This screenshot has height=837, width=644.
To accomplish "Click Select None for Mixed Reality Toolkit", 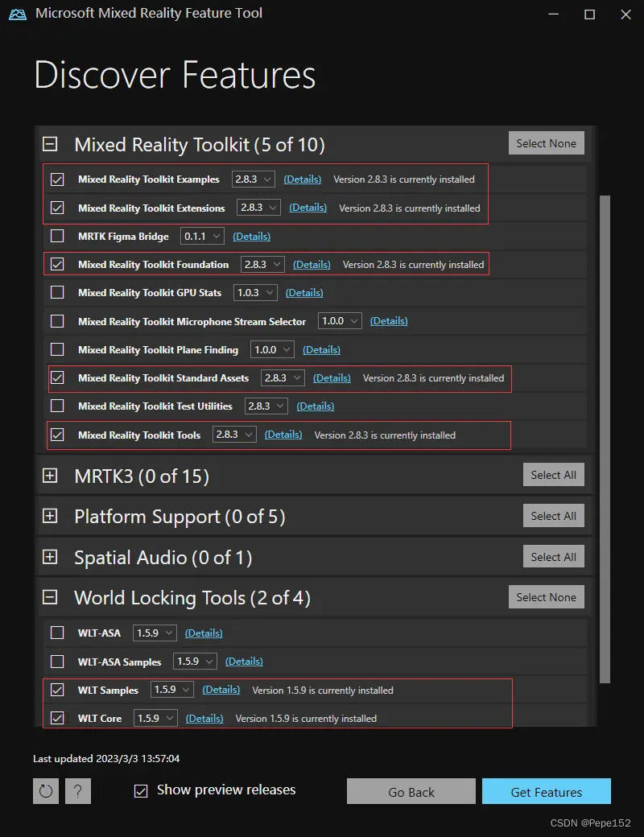I will pos(546,142).
